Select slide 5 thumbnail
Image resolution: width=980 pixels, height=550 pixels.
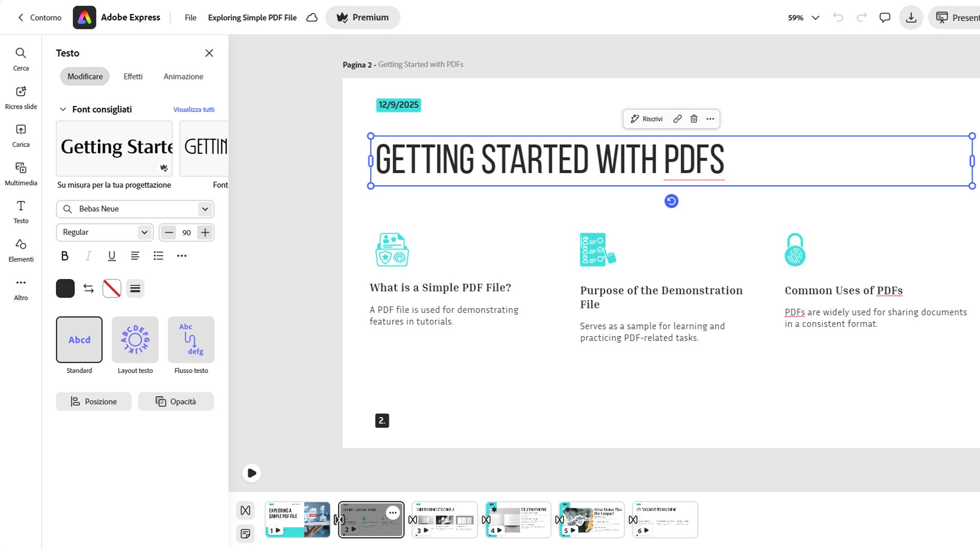click(x=591, y=520)
